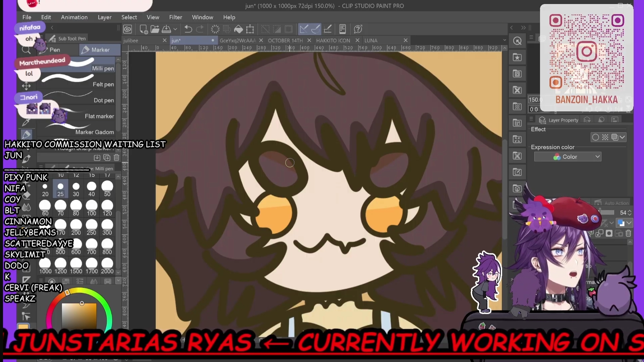644x362 pixels.
Task: Pick brush size 50 preset
Action: pos(107,187)
